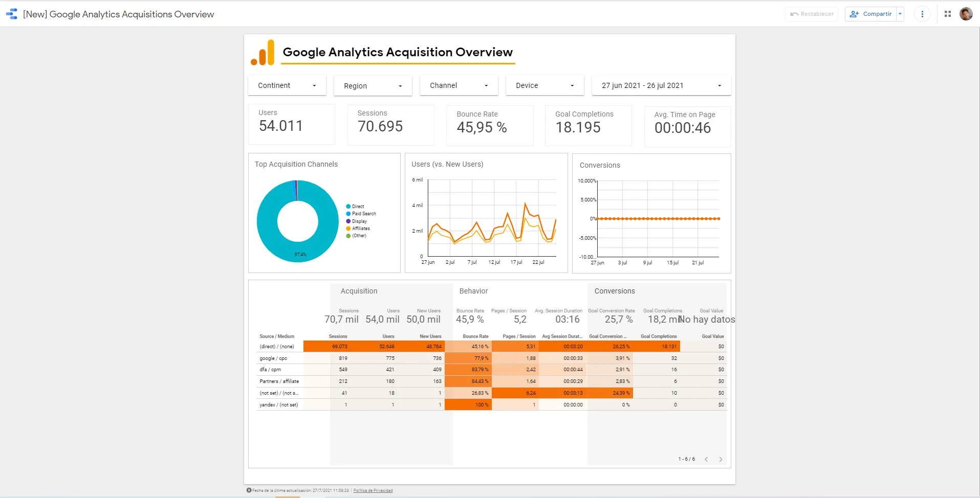
Task: Click the Partners / affiliate table row
Action: (x=491, y=381)
